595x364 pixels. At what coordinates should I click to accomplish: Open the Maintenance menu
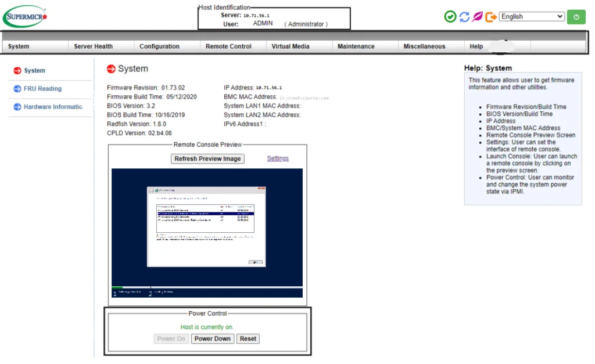[x=356, y=46]
